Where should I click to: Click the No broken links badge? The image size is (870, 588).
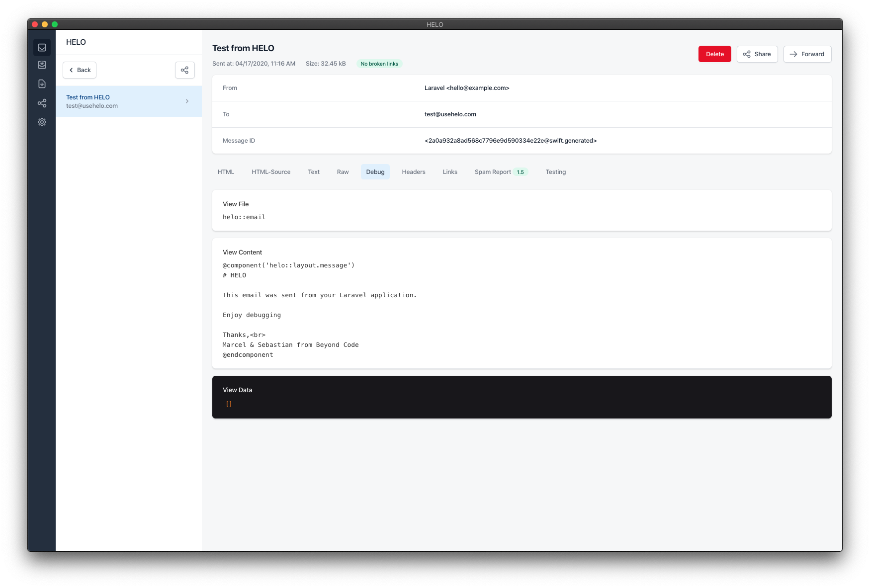point(379,64)
